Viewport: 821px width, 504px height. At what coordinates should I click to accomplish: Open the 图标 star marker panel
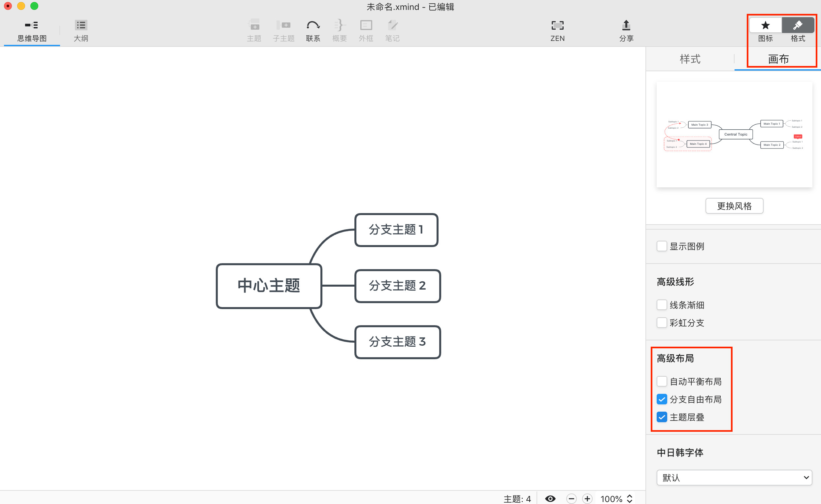(x=765, y=26)
